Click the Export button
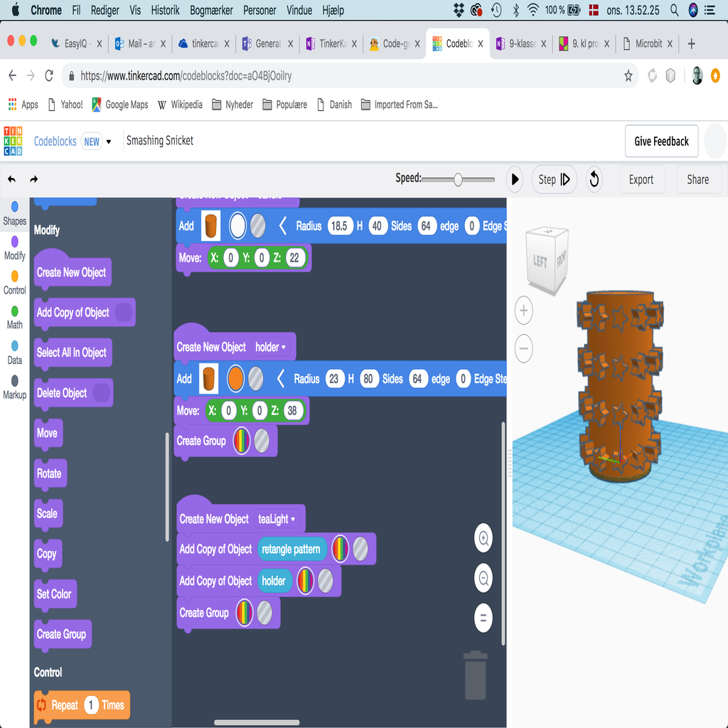728x728 pixels. (642, 179)
